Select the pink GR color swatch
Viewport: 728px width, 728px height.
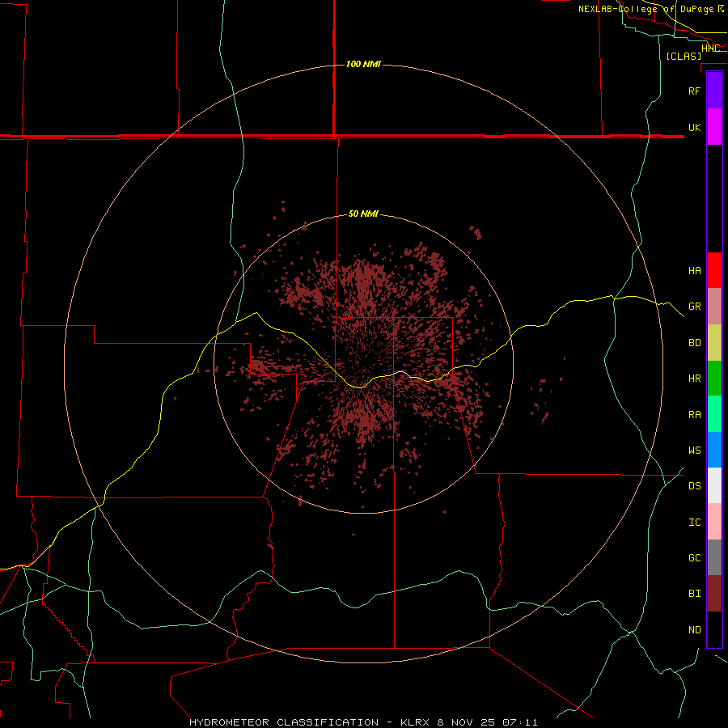click(x=714, y=307)
